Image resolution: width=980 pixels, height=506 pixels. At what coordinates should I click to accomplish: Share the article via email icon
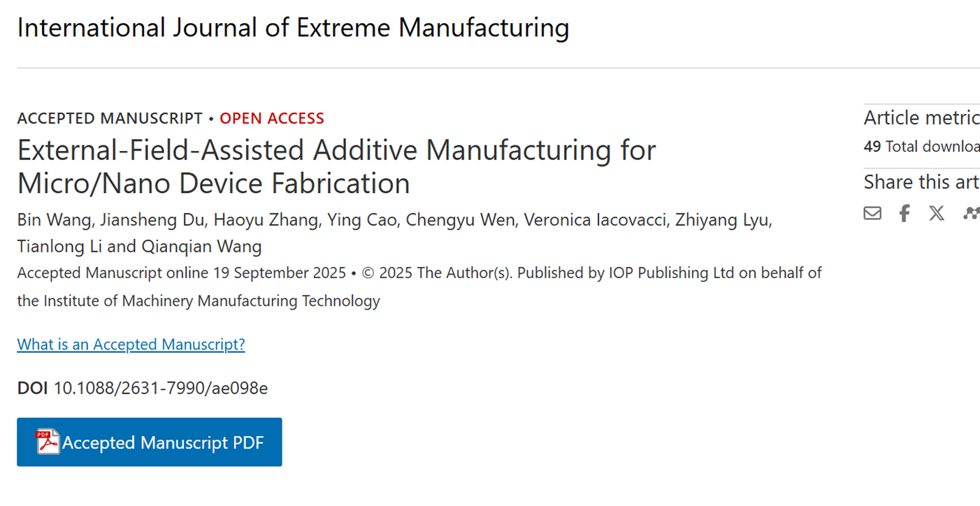872,213
